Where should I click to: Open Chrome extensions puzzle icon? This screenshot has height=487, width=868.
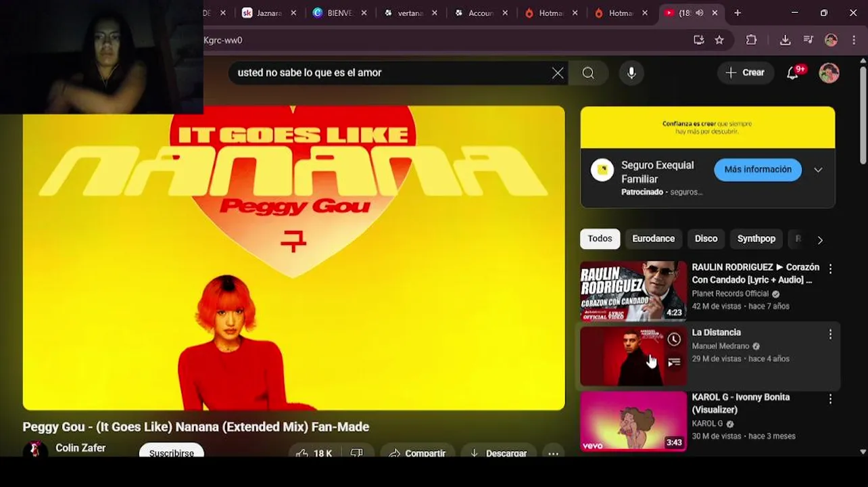[751, 40]
